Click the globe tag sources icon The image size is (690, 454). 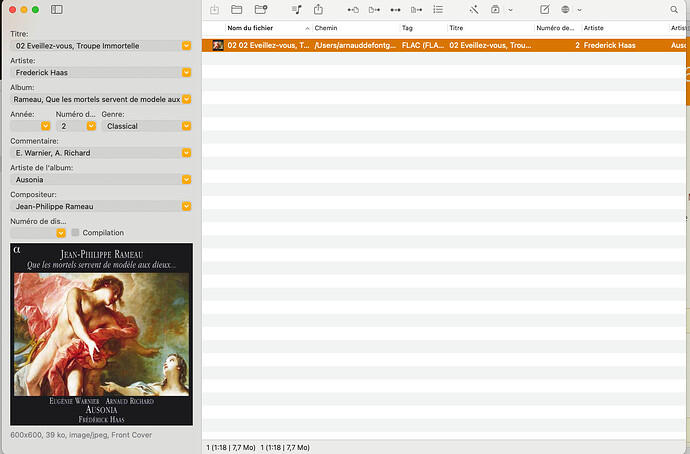tap(565, 10)
